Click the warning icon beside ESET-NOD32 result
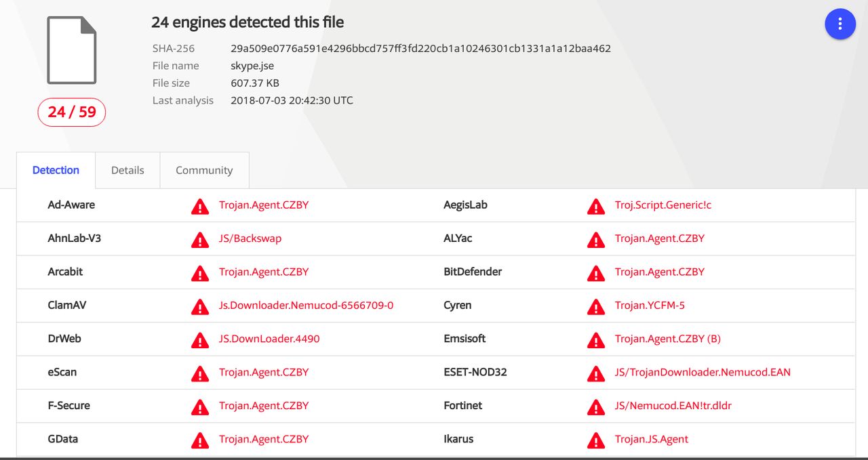The height and width of the screenshot is (460, 868). pyautogui.click(x=596, y=373)
